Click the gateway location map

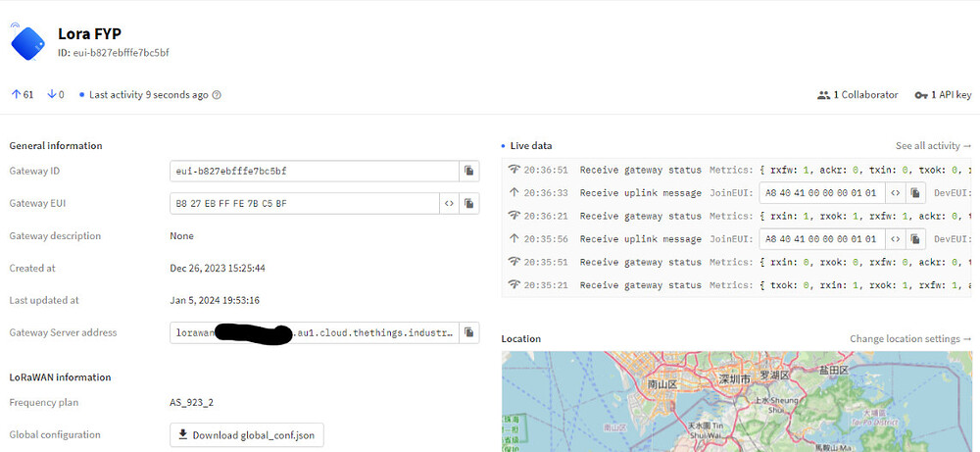pos(737,401)
